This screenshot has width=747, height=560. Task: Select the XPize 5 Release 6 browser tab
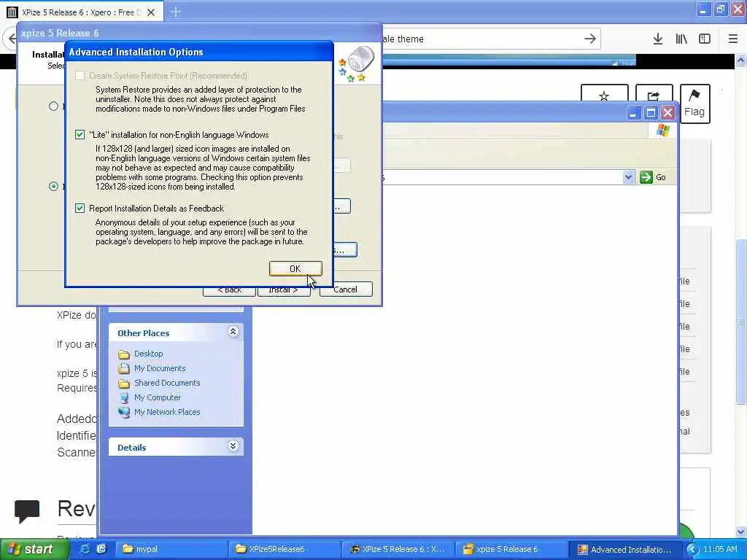tap(82, 12)
